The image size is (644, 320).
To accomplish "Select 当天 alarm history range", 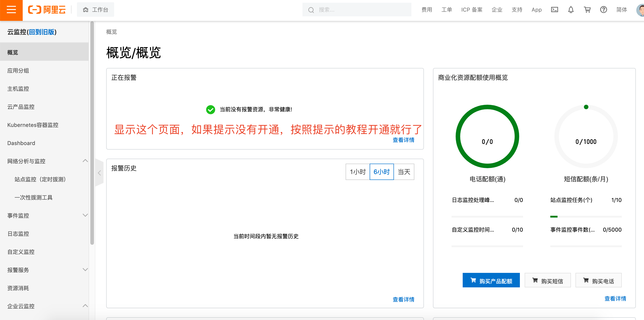I will coord(404,172).
